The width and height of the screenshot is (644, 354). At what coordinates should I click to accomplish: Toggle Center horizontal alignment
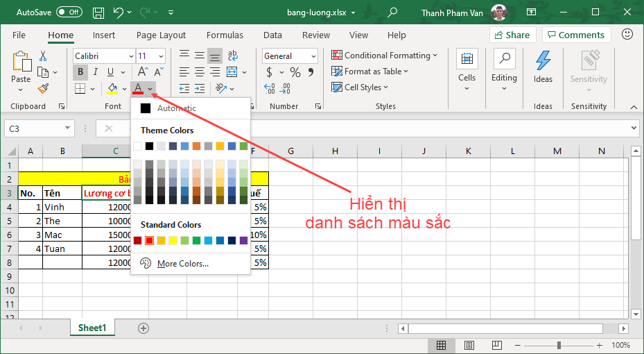click(x=200, y=72)
